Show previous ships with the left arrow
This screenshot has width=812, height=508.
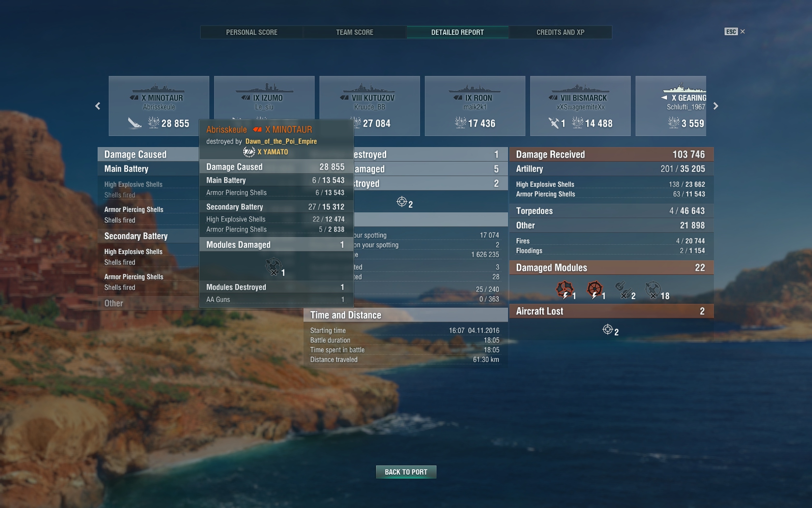pos(98,106)
